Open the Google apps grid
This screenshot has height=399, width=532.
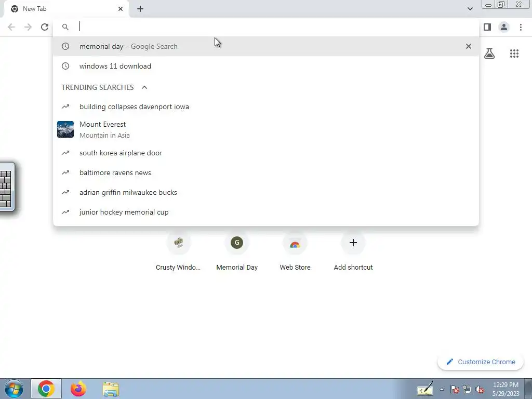click(x=514, y=54)
